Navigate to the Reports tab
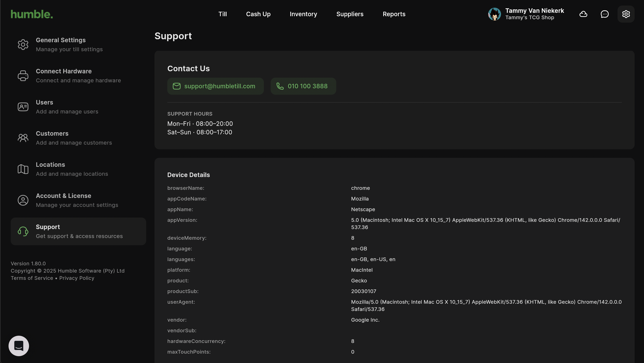 394,14
